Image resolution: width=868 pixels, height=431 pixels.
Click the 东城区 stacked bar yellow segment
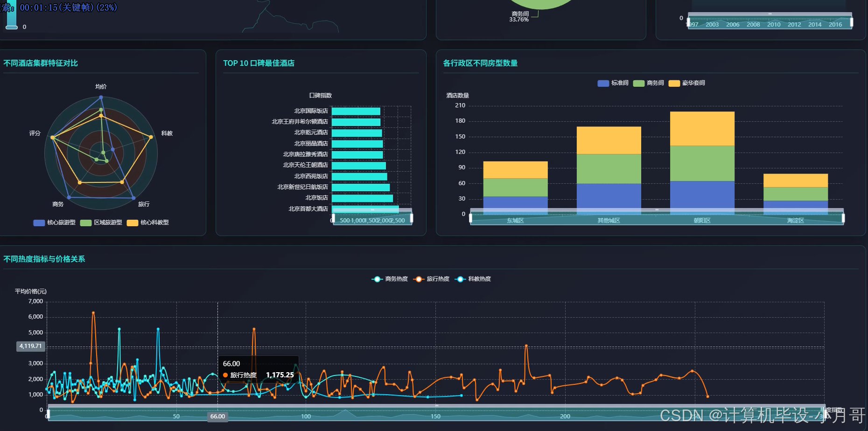pos(515,170)
